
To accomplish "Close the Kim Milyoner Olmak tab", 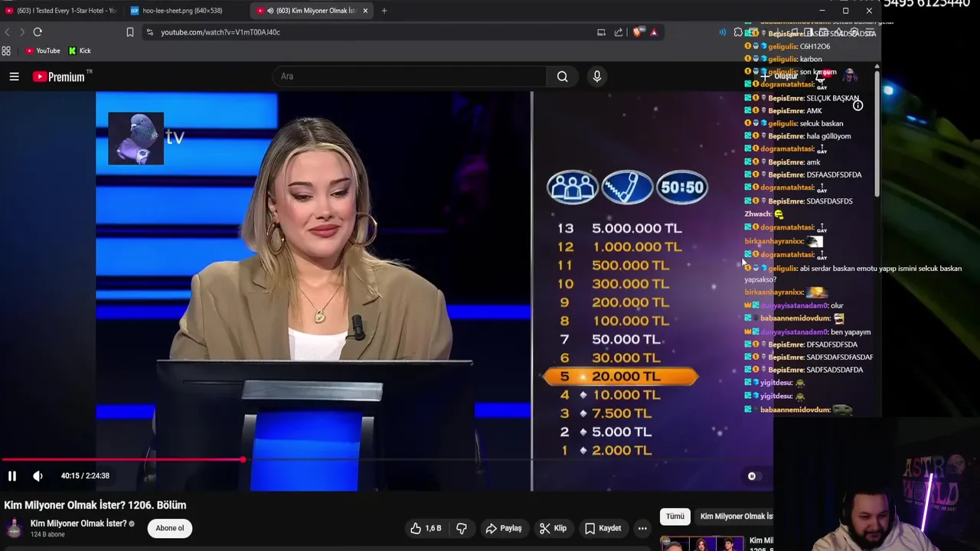I will pos(365,11).
